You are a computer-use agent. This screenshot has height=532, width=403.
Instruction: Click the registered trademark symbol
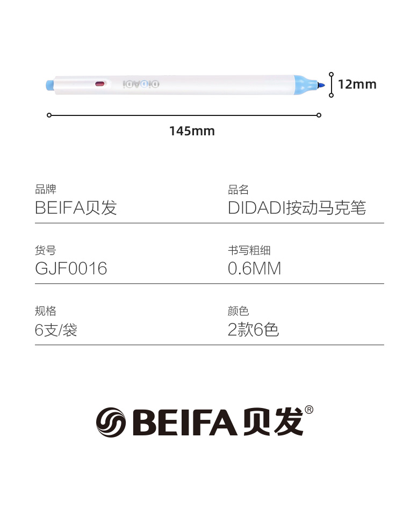(x=309, y=410)
